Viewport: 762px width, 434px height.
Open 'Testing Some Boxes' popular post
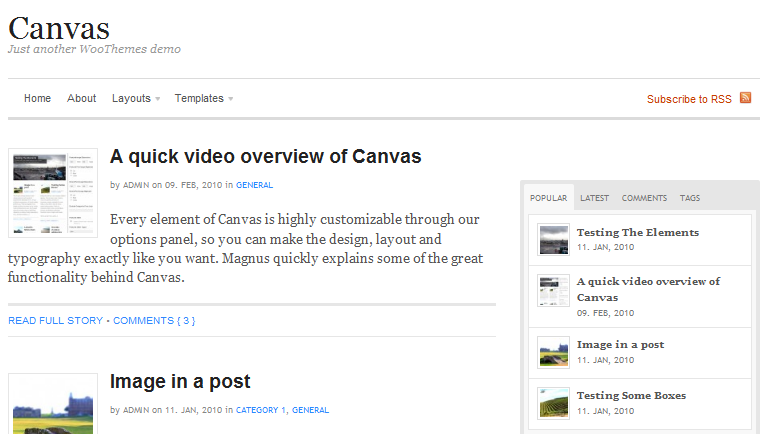(631, 395)
